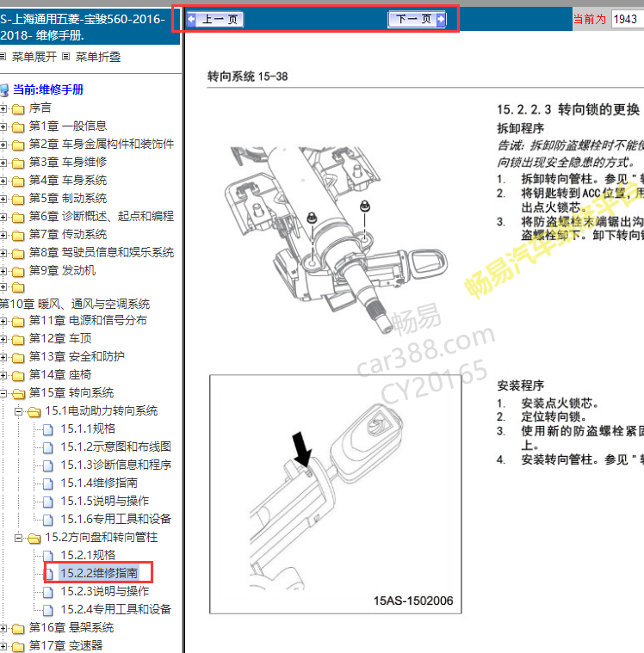Click 安装程序 section title
Image resolution: width=644 pixels, height=653 pixels.
coord(521,385)
